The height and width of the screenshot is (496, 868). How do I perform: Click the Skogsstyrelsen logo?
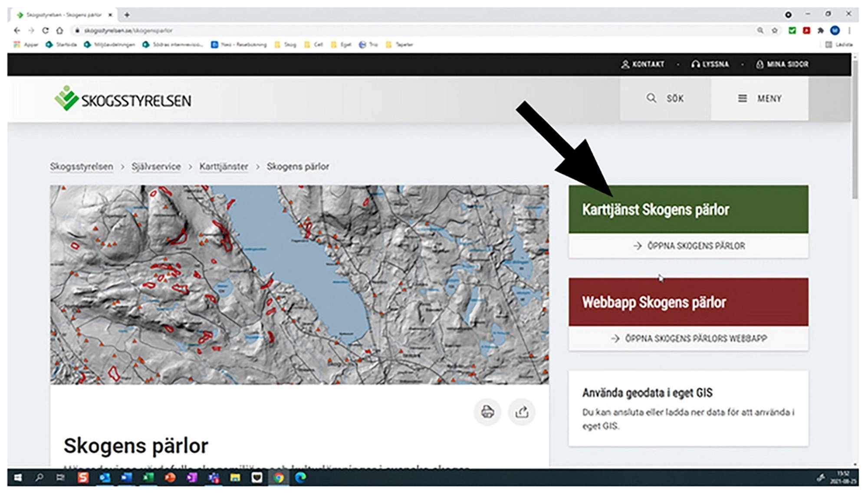[123, 99]
